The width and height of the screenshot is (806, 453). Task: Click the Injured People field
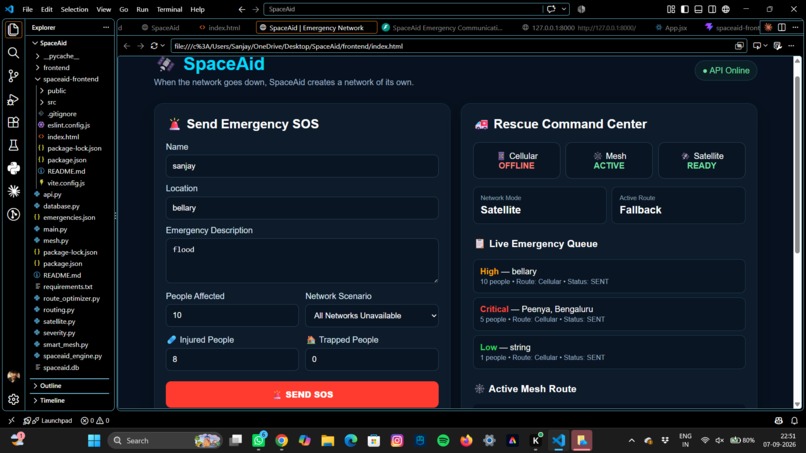[232, 359]
